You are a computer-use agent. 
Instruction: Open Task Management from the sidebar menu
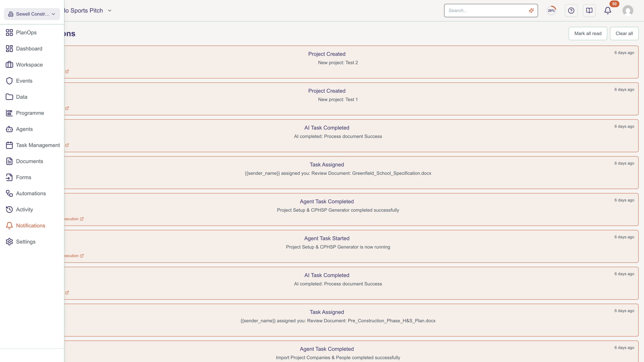click(x=9, y=145)
